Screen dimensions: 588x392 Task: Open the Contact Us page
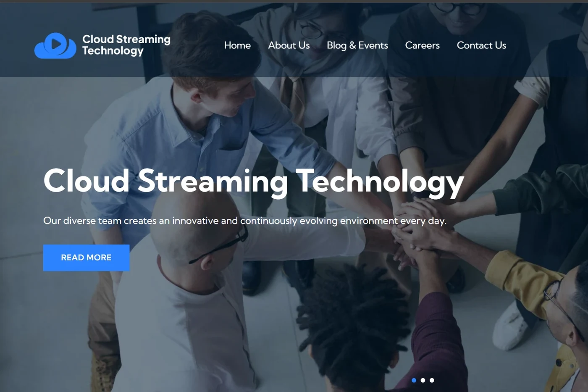[x=481, y=45]
